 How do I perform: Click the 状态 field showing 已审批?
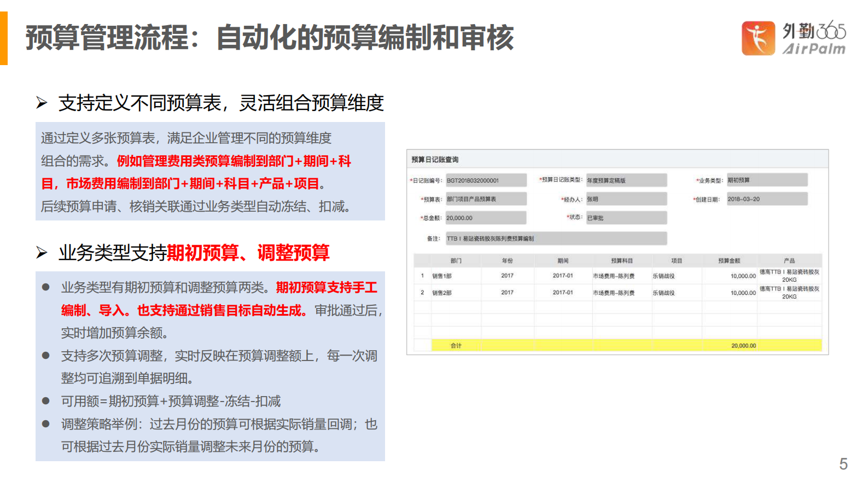[x=626, y=218]
